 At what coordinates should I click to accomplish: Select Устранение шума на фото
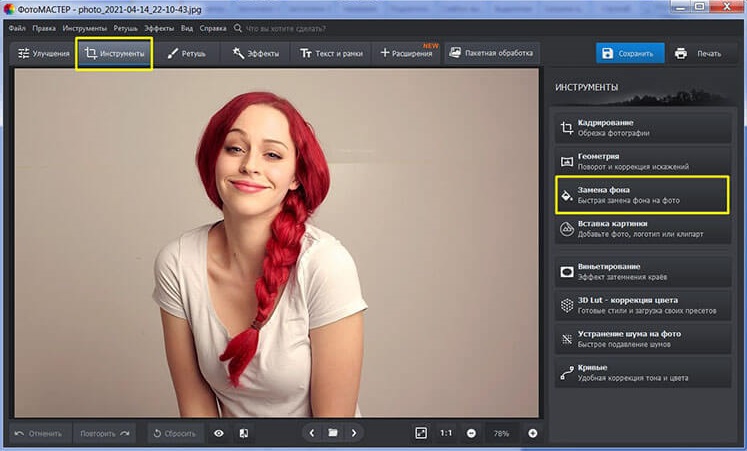click(x=641, y=339)
